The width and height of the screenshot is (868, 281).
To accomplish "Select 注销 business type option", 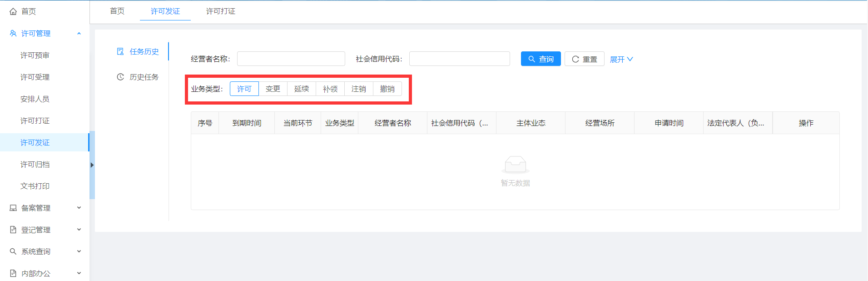I will [359, 89].
